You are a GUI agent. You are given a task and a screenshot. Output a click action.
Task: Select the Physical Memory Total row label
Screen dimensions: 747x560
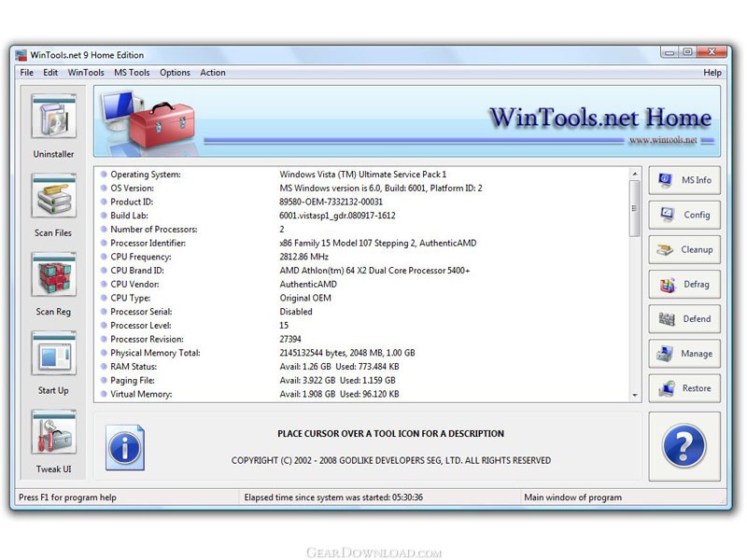point(155,353)
